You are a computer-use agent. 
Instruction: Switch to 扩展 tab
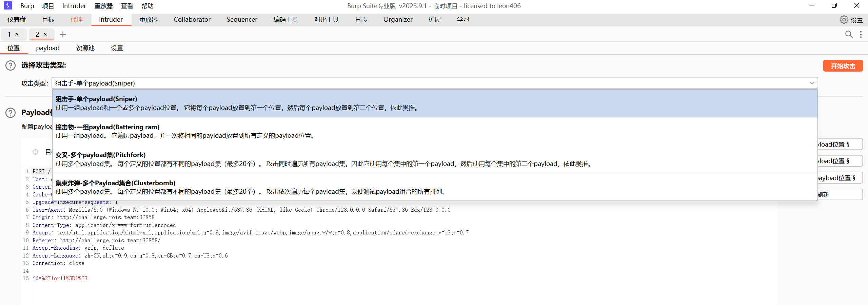[435, 19]
